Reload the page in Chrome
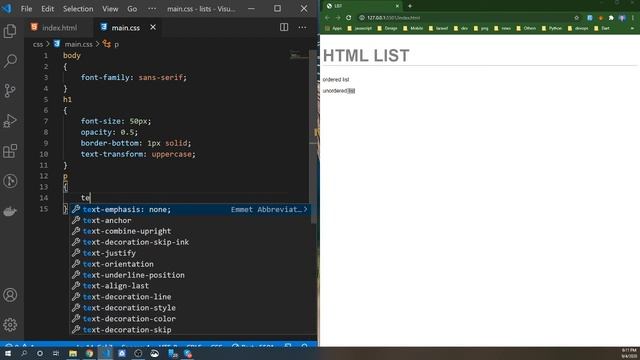This screenshot has height=360, width=640. 348,18
